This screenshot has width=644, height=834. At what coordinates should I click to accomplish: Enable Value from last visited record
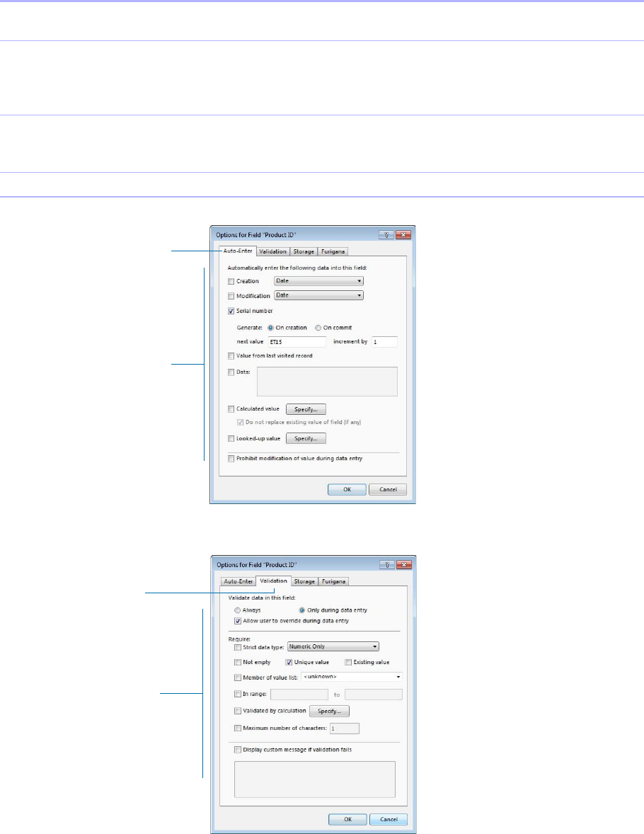click(x=231, y=356)
